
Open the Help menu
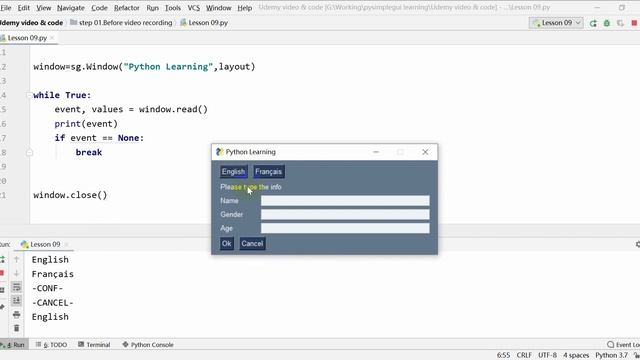[244, 8]
